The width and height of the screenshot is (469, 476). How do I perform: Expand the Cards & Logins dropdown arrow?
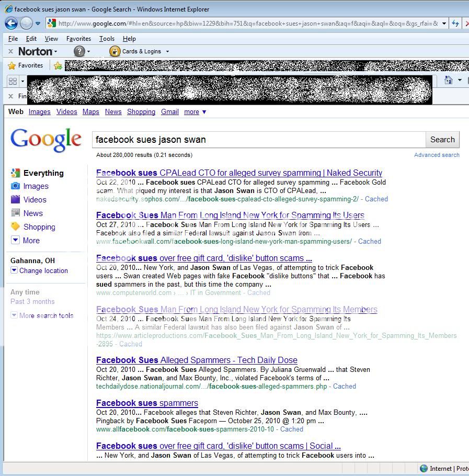pos(167,52)
